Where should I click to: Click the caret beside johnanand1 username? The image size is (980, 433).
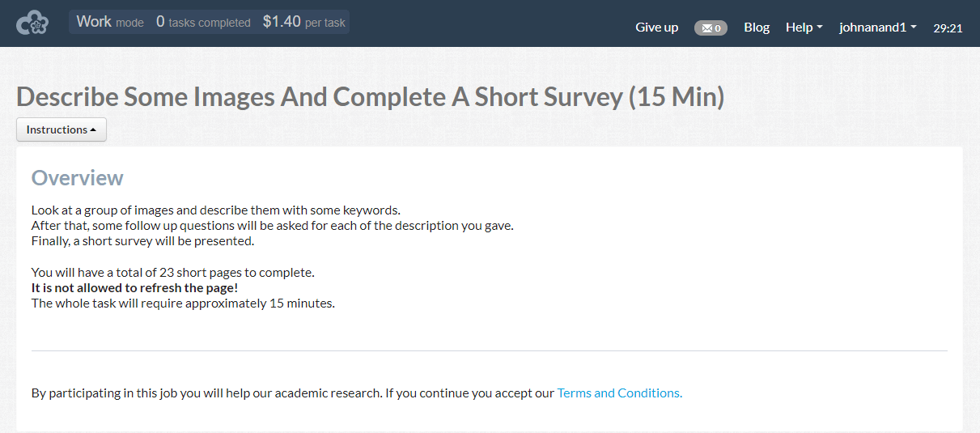(914, 28)
